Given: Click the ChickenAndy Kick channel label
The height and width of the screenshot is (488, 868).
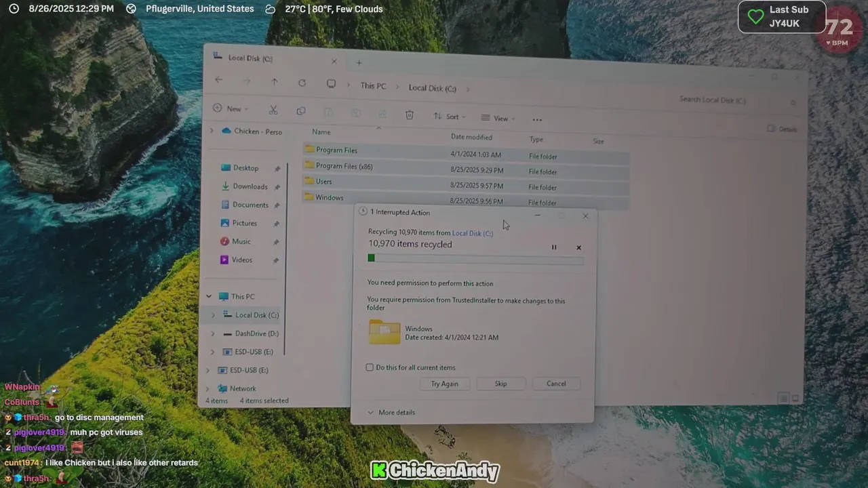Looking at the screenshot, I should (x=435, y=470).
